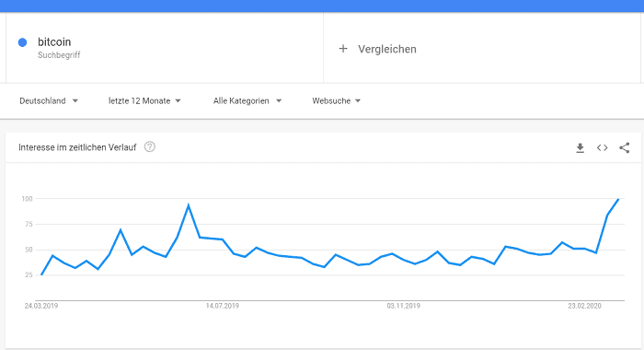644x350 pixels.
Task: Click the plus icon beside Vergleichen
Action: coord(343,49)
